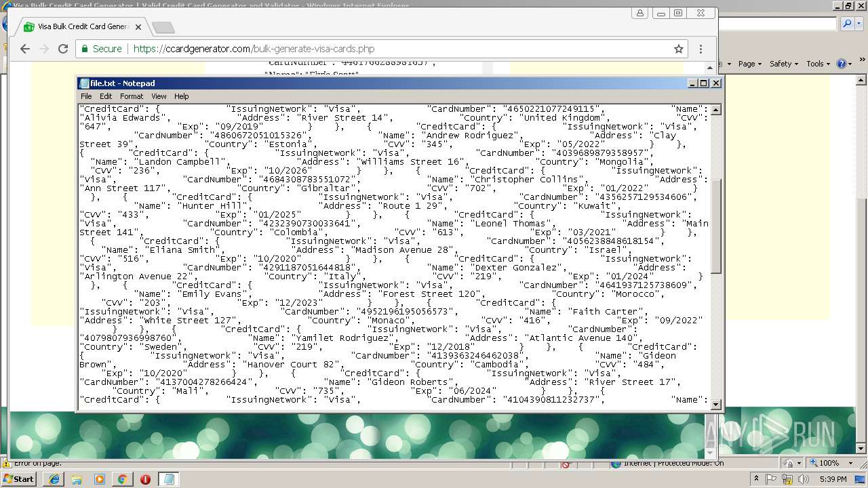This screenshot has height=488, width=868.
Task: Open IE Tools dropdown menu
Action: (818, 64)
